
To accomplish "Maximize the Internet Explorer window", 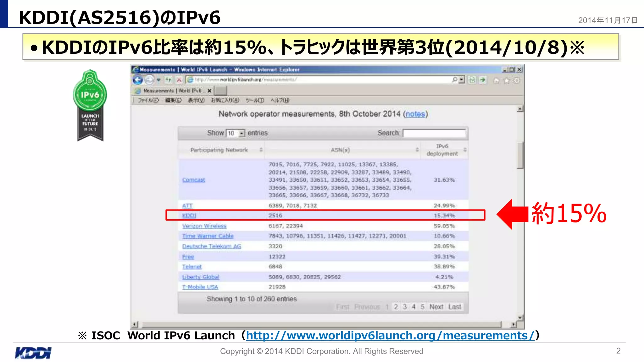I will tap(512, 69).
